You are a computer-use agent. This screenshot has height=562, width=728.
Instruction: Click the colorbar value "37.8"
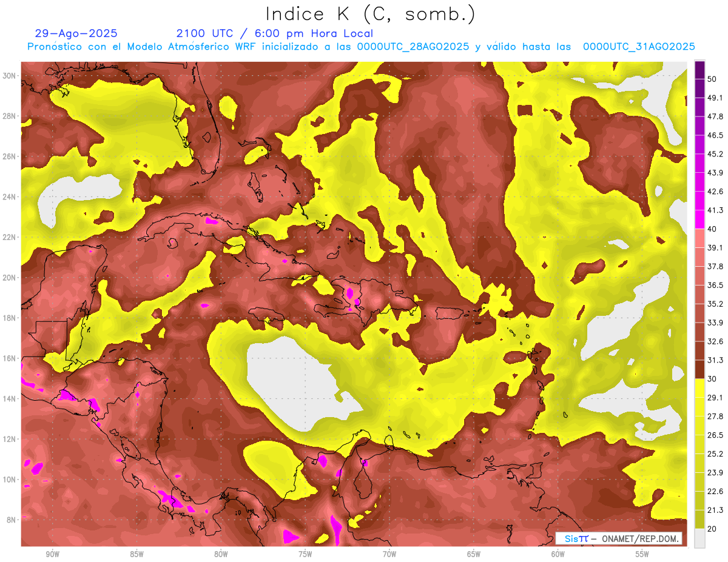[715, 266]
